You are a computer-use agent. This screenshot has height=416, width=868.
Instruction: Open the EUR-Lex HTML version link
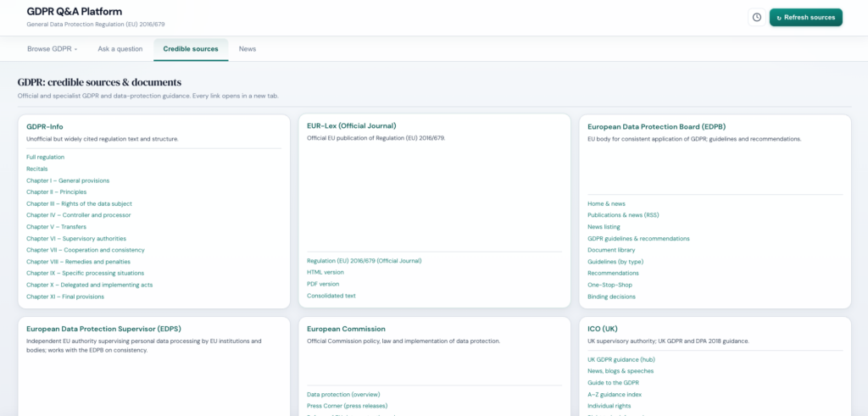pos(325,272)
